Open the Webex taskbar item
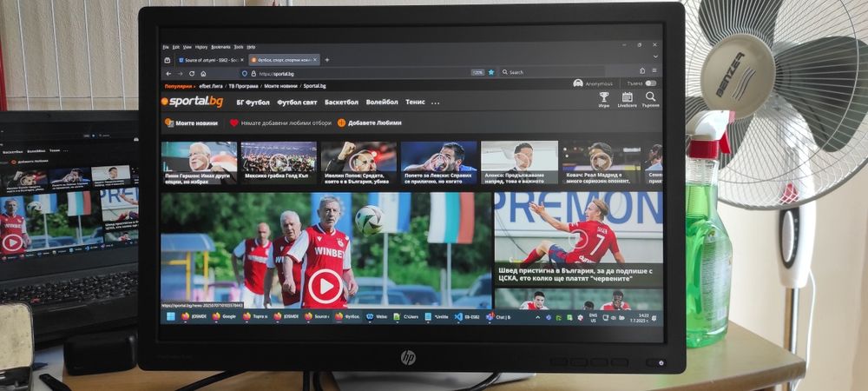The height and width of the screenshot is (391, 868). [377, 317]
